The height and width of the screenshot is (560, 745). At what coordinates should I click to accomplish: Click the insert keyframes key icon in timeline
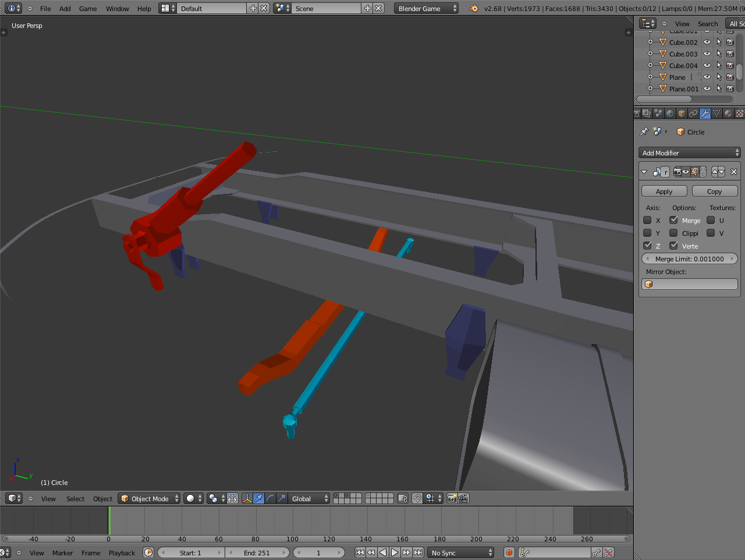pyautogui.click(x=597, y=552)
